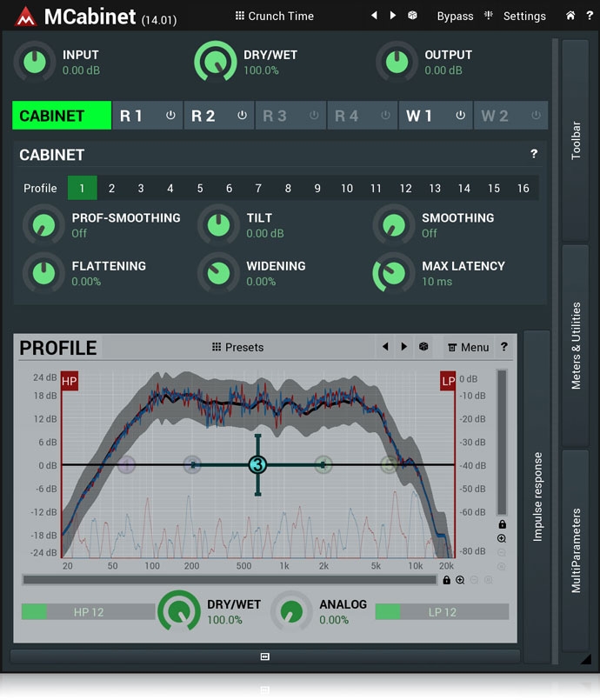Select the CABINET tab
600x700 pixels.
click(62, 116)
